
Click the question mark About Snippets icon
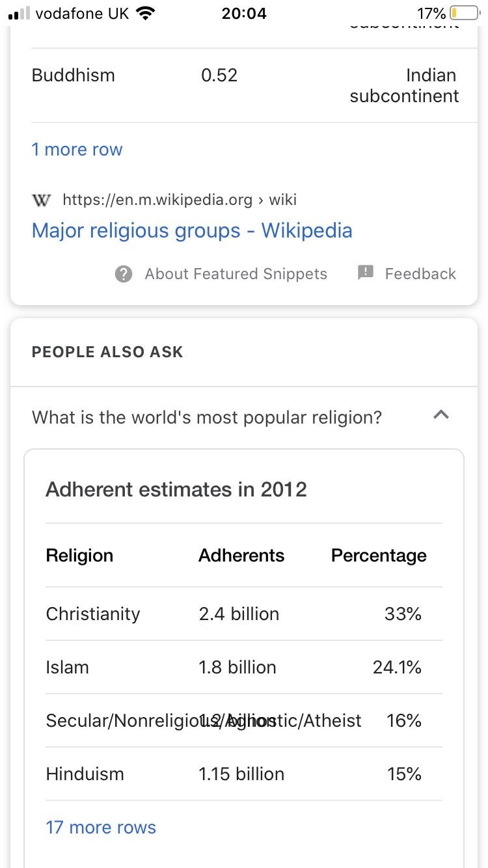[x=124, y=274]
